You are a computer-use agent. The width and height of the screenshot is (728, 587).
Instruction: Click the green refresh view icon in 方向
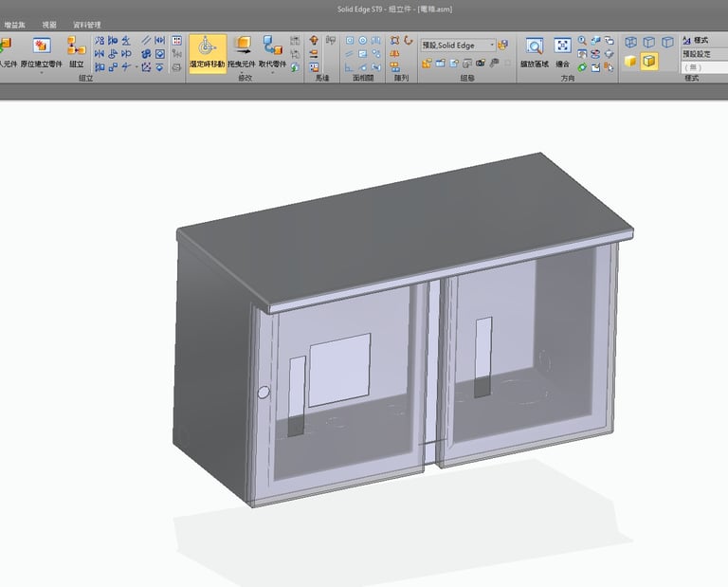tap(582, 67)
